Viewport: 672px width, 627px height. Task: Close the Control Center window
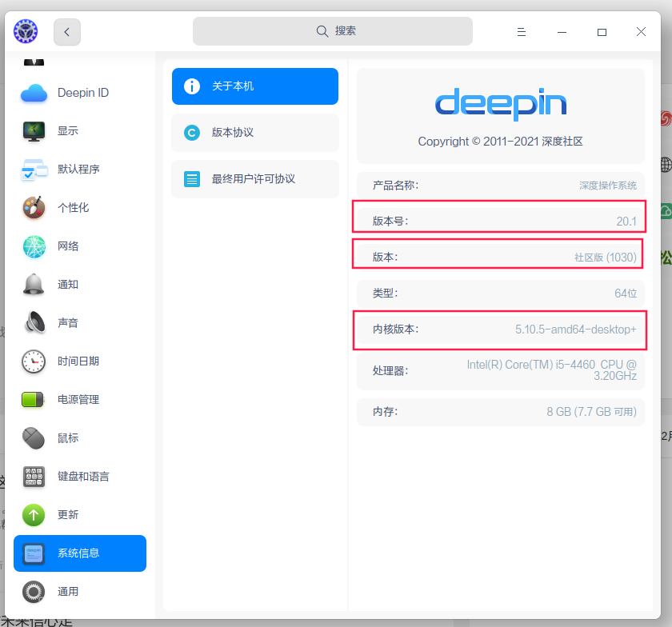pyautogui.click(x=641, y=32)
